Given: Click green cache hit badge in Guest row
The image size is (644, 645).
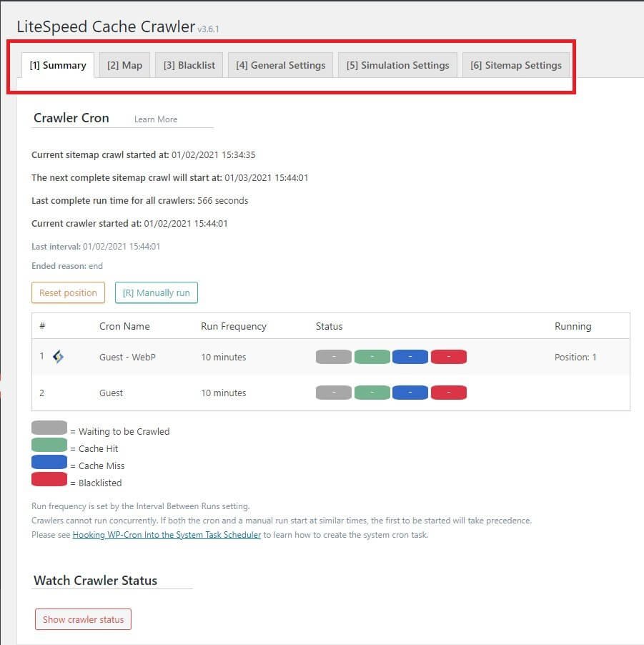Looking at the screenshot, I should pyautogui.click(x=372, y=393).
